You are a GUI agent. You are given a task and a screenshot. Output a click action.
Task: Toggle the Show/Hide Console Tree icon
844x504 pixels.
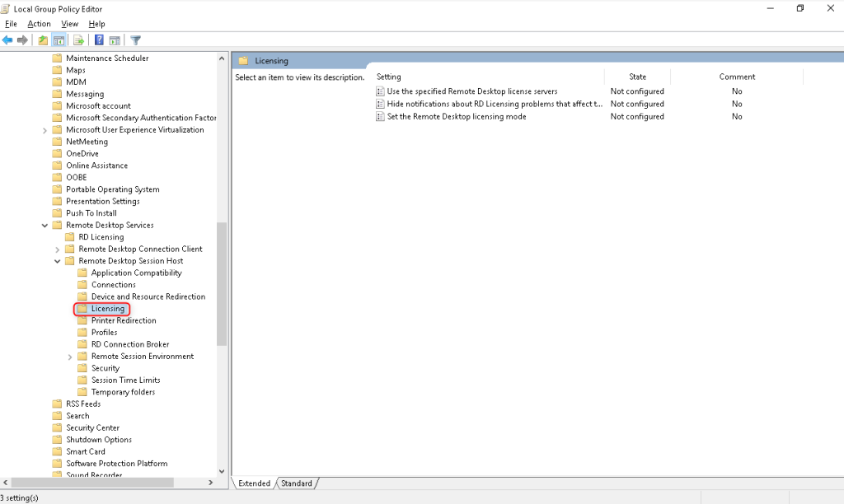[x=59, y=40]
